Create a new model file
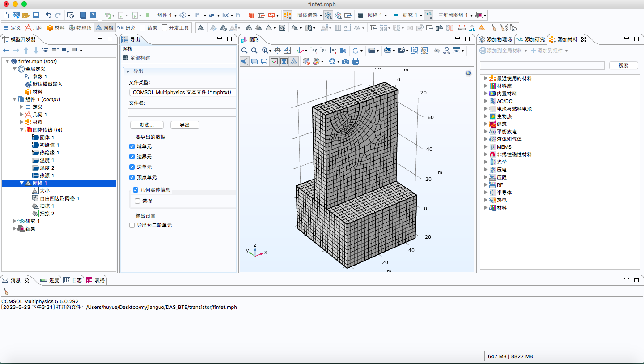 pyautogui.click(x=6, y=15)
